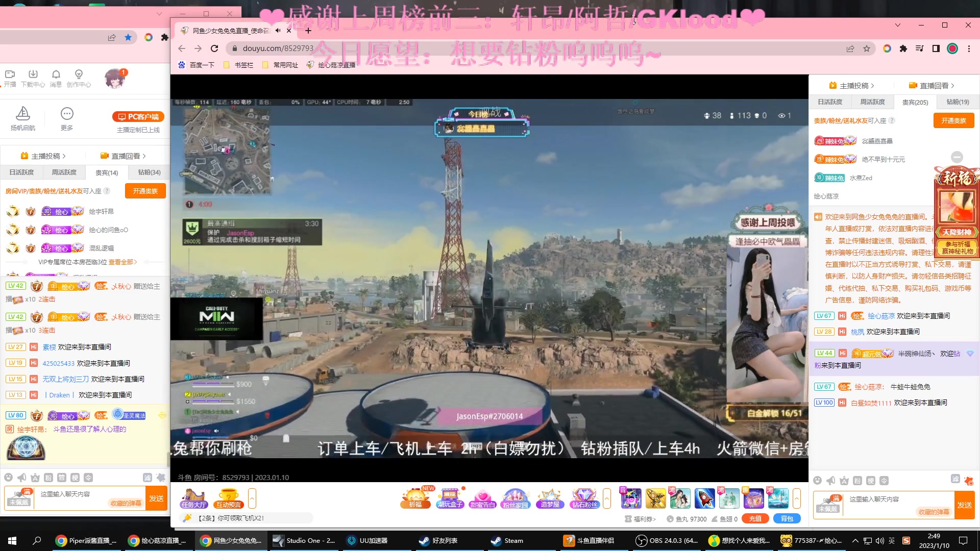Toggle Chrome side panel button
This screenshot has width=980, height=551.
coord(936,48)
